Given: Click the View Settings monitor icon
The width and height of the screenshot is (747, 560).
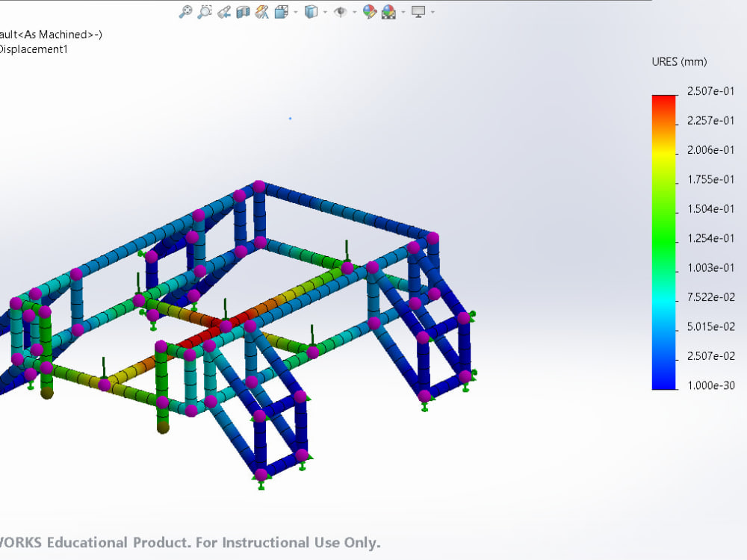Looking at the screenshot, I should 418,11.
